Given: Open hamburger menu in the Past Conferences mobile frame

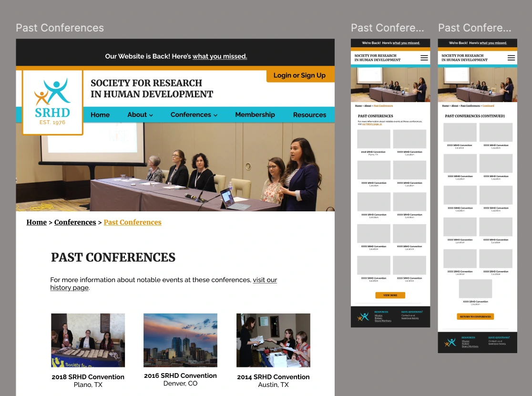Looking at the screenshot, I should [424, 58].
